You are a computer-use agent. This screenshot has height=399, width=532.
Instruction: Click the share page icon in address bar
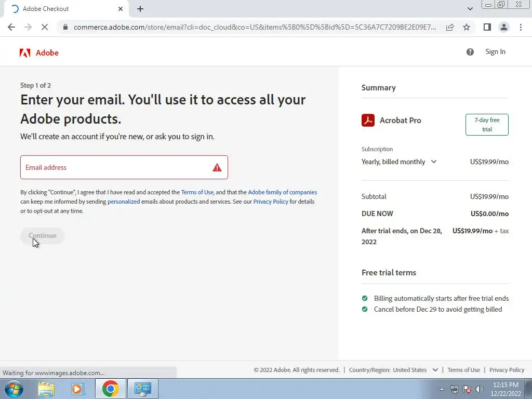[450, 27]
